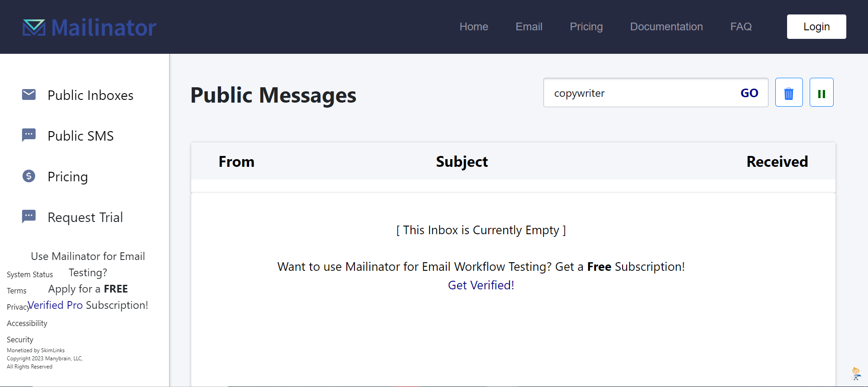This screenshot has width=868, height=387.
Task: Open Email in the top navigation
Action: coord(529,27)
